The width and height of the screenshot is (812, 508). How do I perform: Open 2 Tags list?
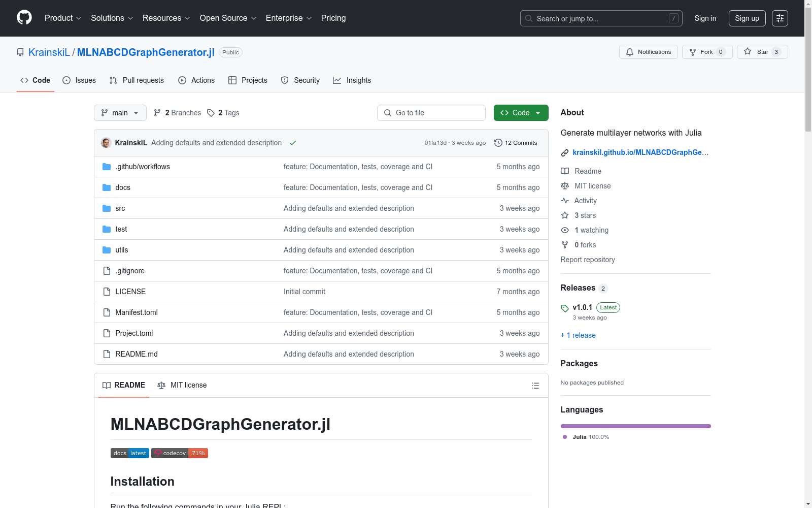pos(223,113)
